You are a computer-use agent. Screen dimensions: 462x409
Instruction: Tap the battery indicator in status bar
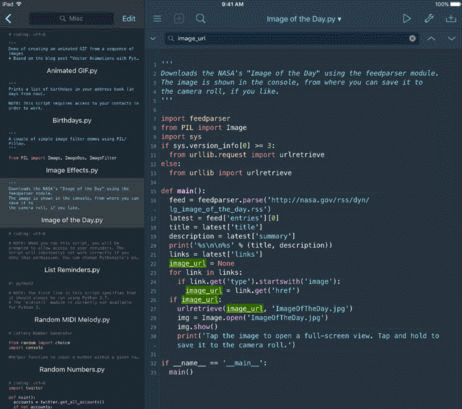click(455, 4)
